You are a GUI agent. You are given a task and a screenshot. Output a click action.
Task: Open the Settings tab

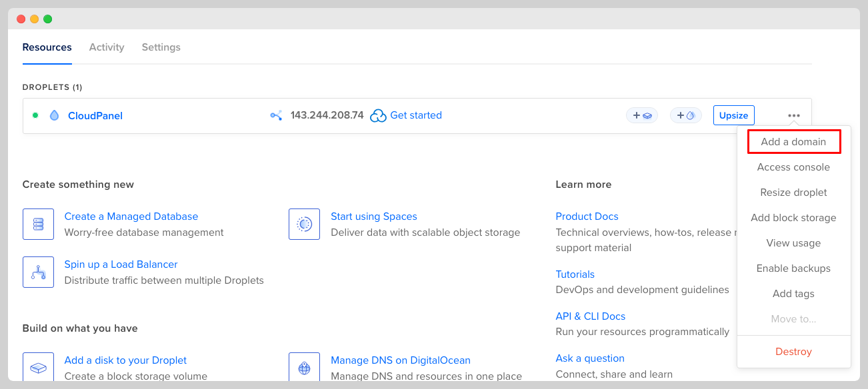[161, 47]
